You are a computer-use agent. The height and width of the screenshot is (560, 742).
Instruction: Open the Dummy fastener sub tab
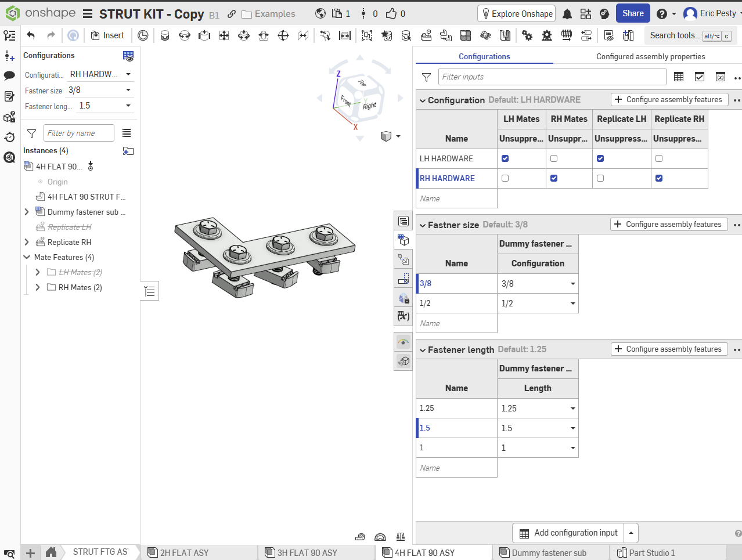pyautogui.click(x=552, y=552)
